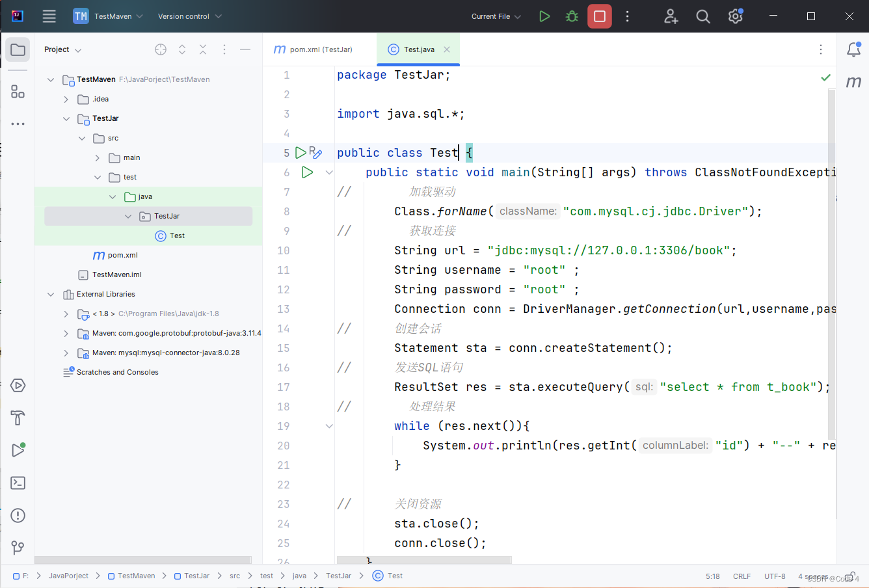Fold the while loop block
Viewport: 869px width, 588px height.
tap(329, 426)
